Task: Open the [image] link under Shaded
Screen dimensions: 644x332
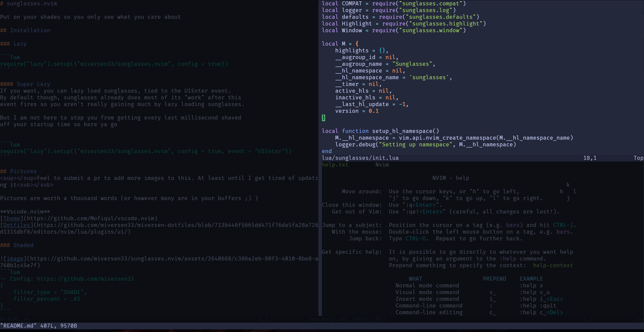Action: 15,258
